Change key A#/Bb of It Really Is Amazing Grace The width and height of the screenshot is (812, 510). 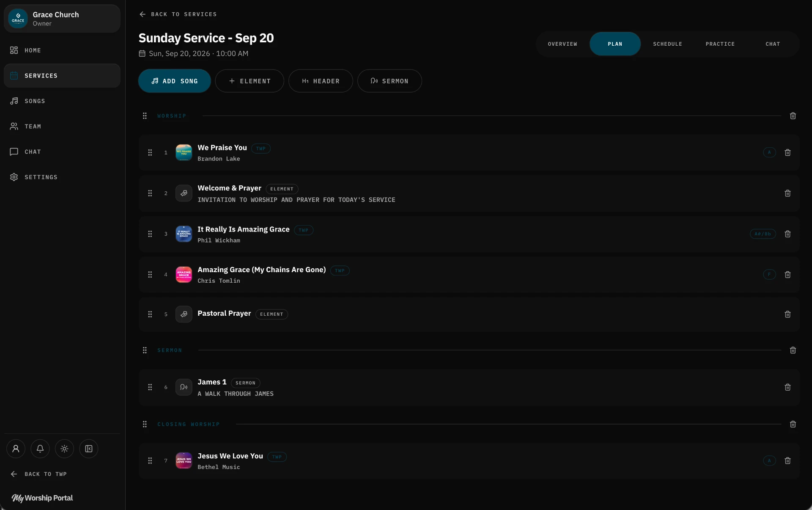pyautogui.click(x=763, y=234)
